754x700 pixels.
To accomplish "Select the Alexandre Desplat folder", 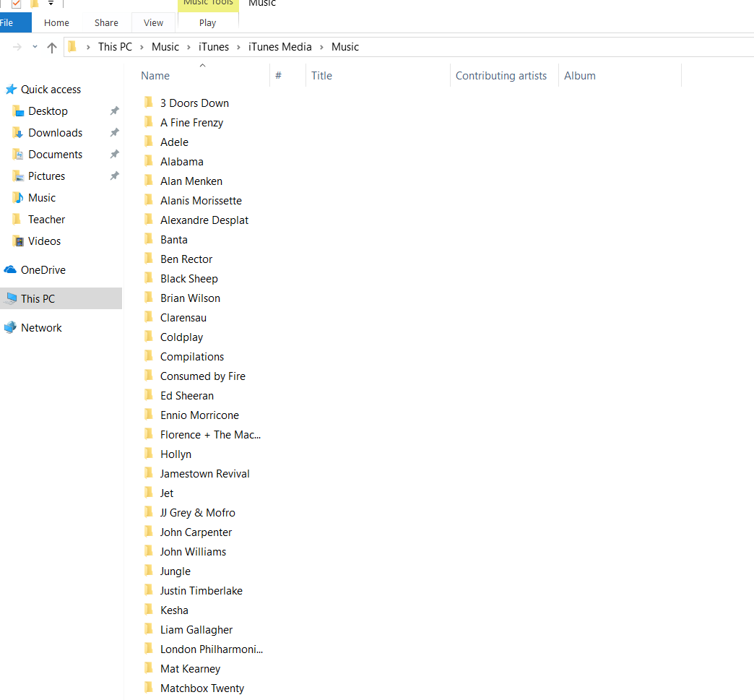I will pyautogui.click(x=204, y=220).
